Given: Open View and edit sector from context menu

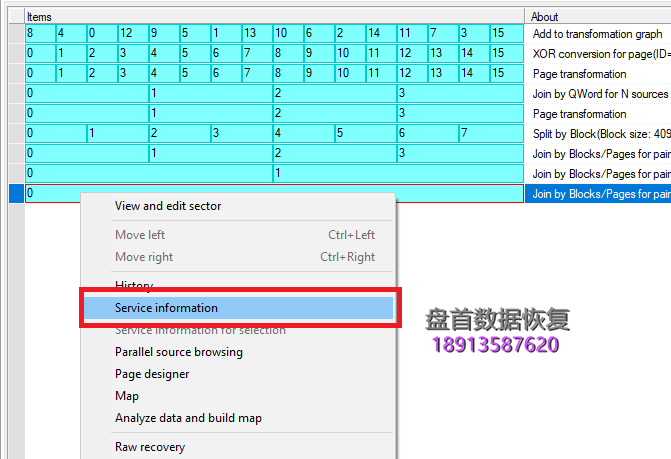Looking at the screenshot, I should [x=168, y=206].
